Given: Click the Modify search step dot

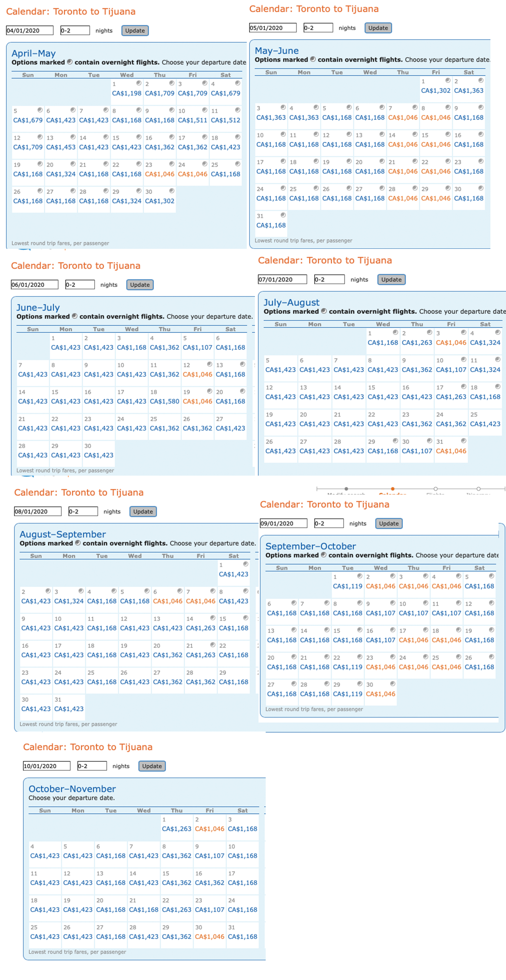Looking at the screenshot, I should point(346,489).
